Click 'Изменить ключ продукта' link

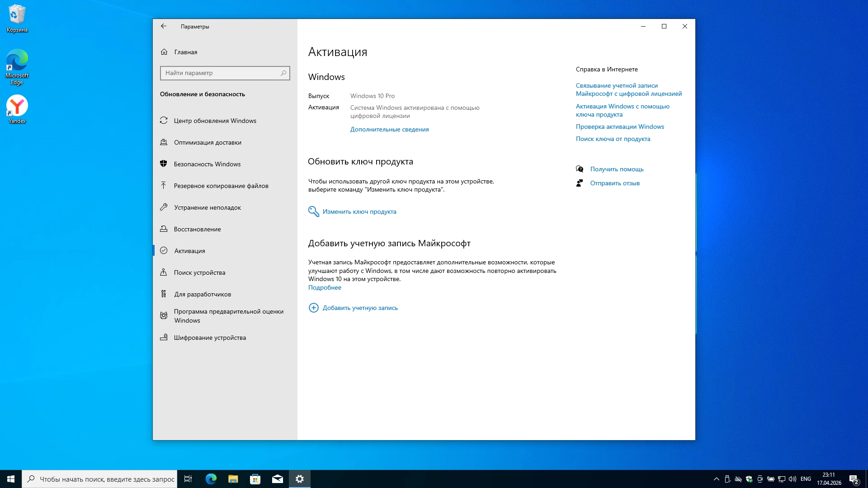click(359, 211)
